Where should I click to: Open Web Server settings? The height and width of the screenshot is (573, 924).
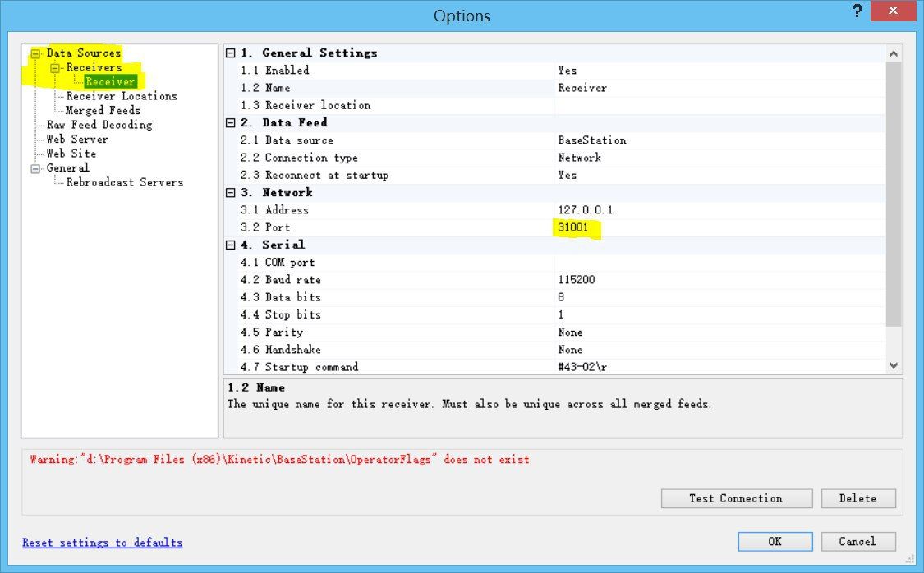76,140
